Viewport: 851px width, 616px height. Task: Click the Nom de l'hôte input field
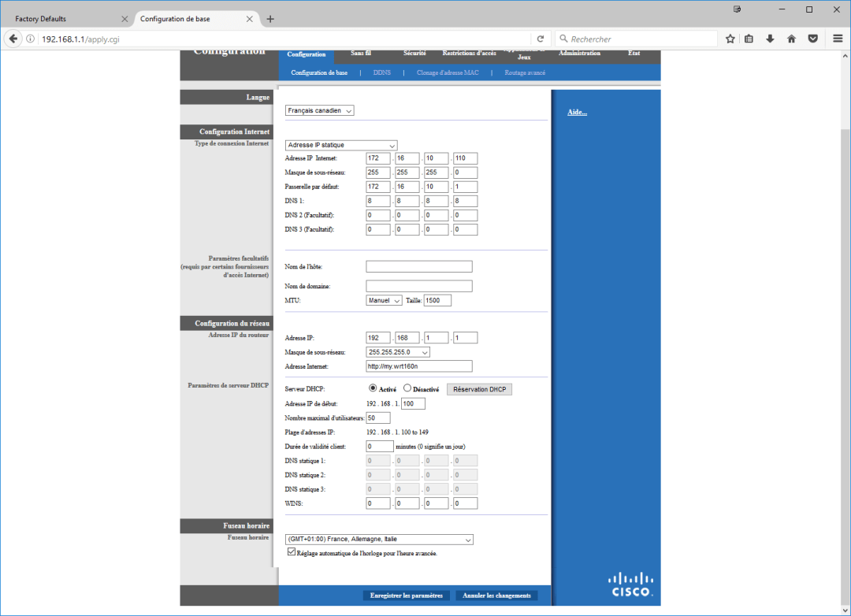(x=418, y=267)
